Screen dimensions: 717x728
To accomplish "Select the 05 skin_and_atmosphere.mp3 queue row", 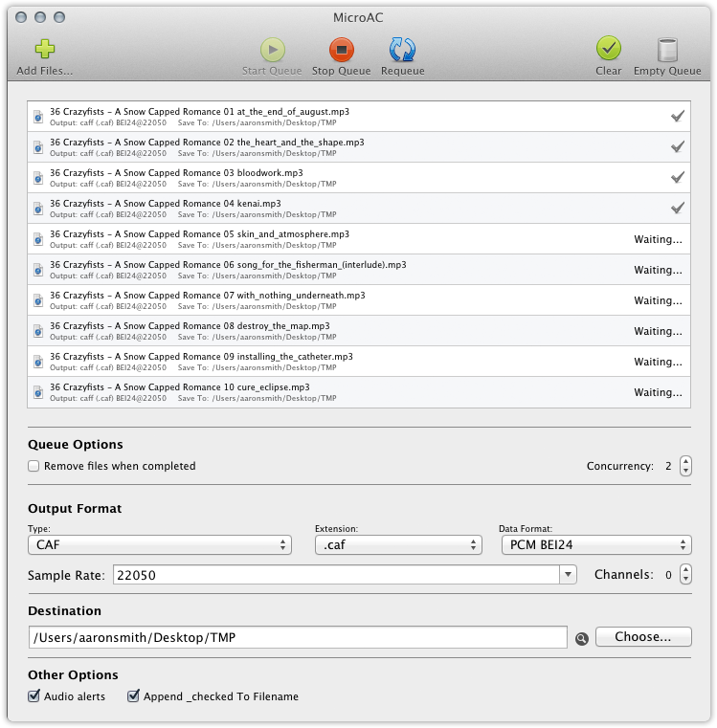I will click(335, 239).
